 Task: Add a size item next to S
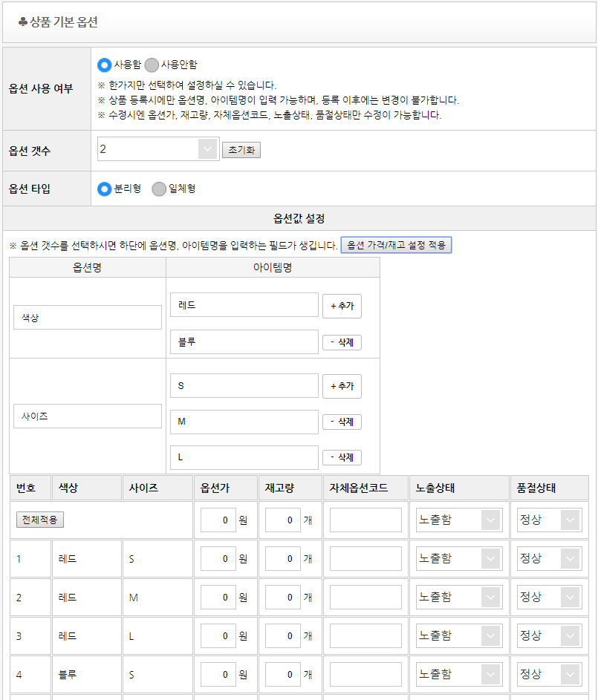click(x=342, y=386)
